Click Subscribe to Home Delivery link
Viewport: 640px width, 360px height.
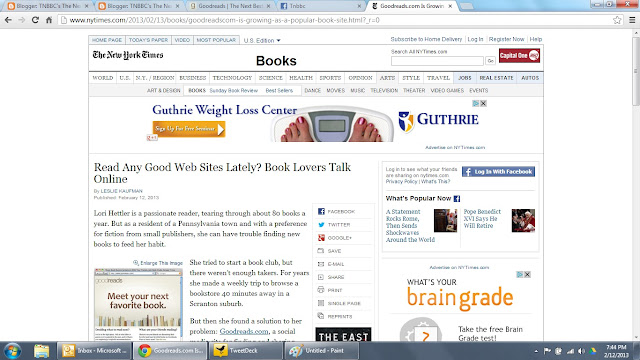tap(426, 39)
